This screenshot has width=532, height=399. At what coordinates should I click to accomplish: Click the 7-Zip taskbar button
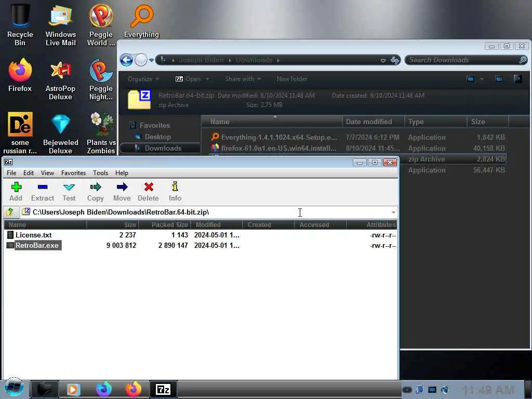[x=163, y=389]
